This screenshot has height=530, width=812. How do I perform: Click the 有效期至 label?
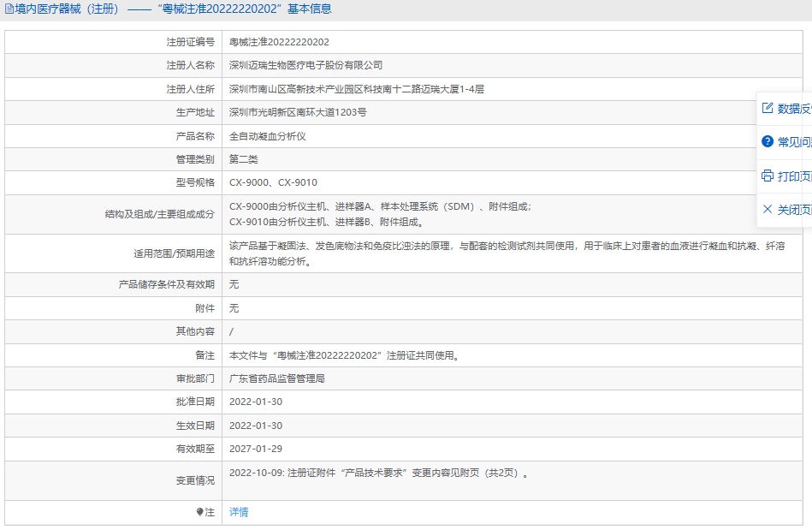coord(195,449)
